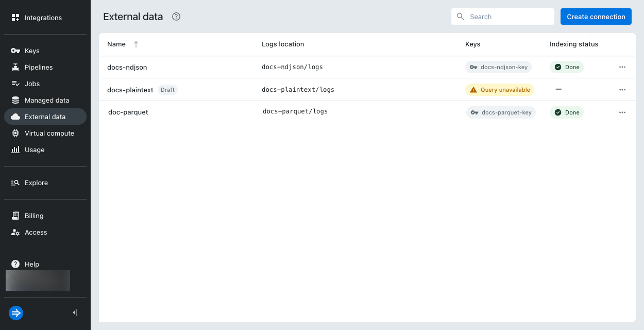Sort by Name column arrow
The height and width of the screenshot is (330, 644).
click(136, 44)
